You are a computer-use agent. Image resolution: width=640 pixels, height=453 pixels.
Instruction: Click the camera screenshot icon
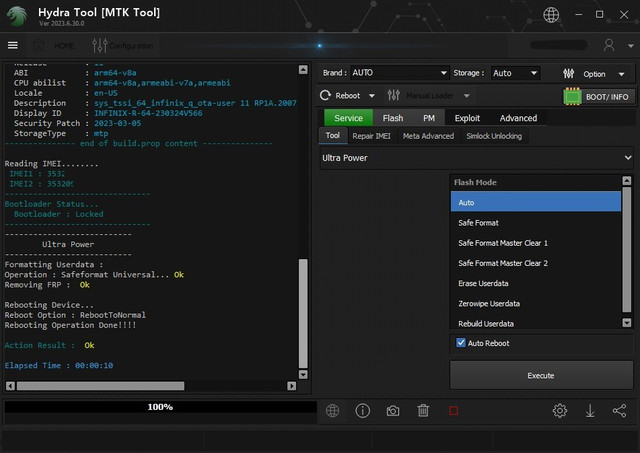(393, 411)
